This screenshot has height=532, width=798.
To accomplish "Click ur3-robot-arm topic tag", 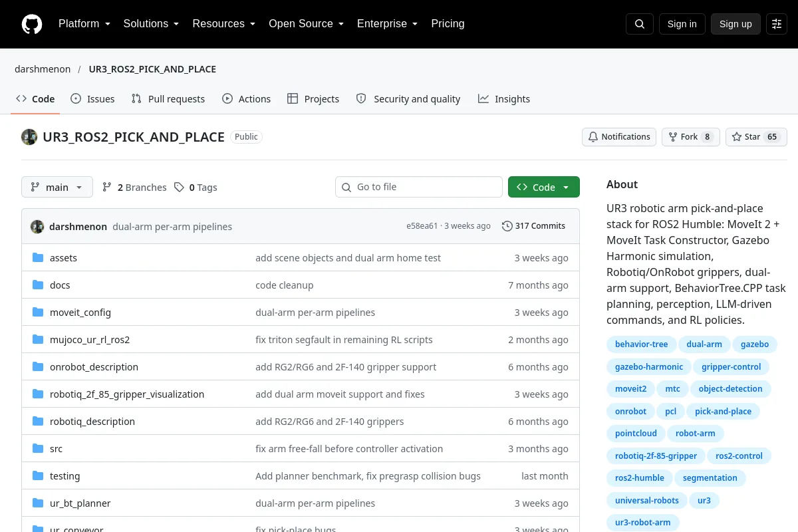I will point(642,523).
